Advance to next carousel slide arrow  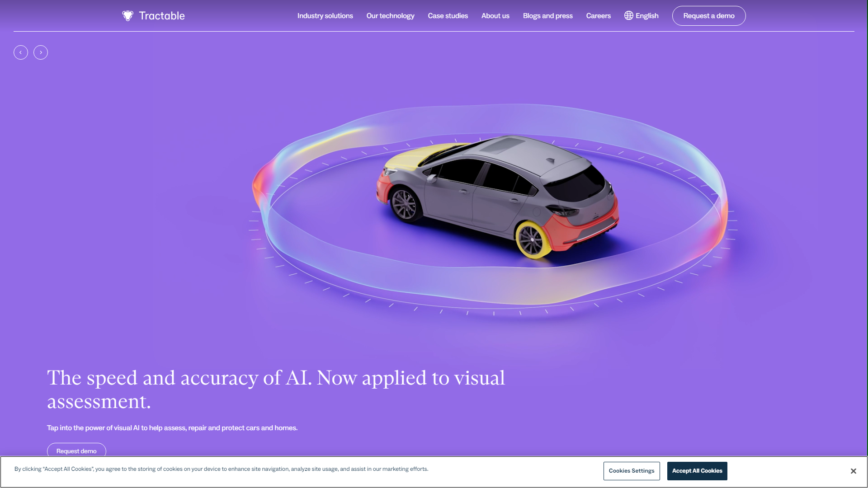(41, 52)
